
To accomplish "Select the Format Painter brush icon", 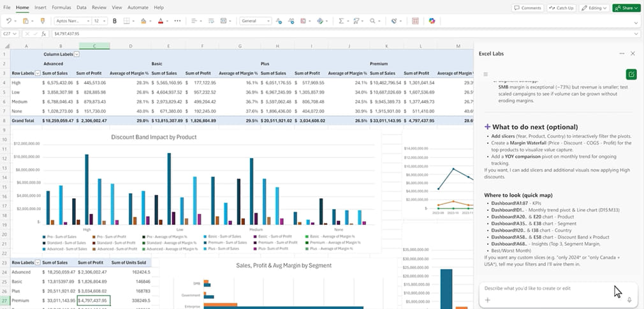I will tap(42, 21).
